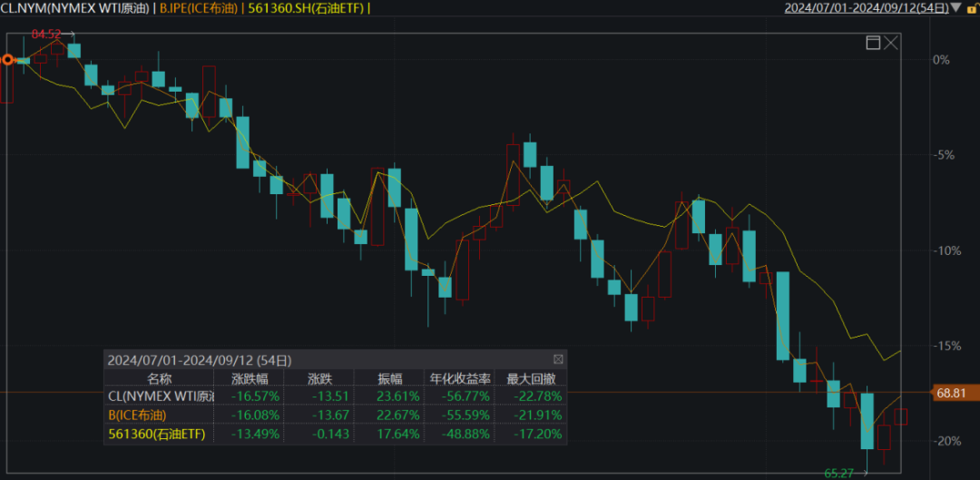Select B.IPE(ICE布油) legend label
Screen dimensions: 980x480
point(200,8)
